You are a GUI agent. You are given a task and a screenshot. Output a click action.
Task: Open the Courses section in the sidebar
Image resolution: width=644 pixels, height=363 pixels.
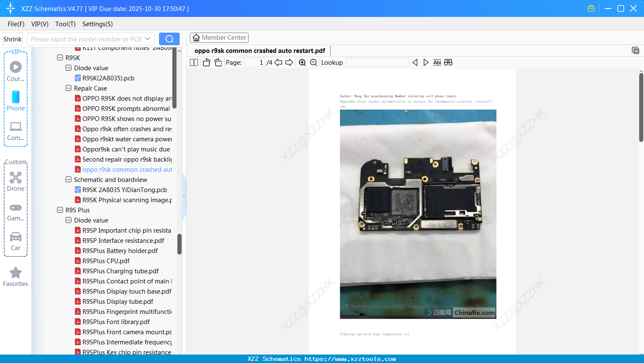16,71
